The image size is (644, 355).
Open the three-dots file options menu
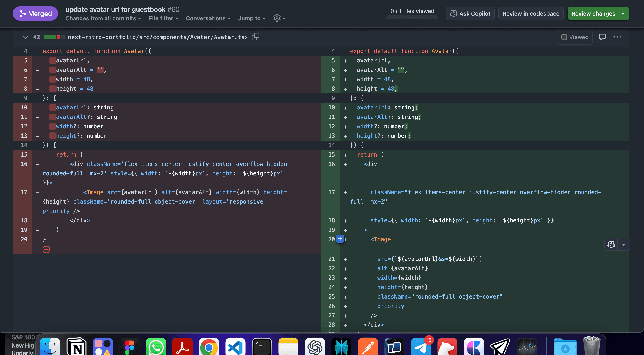pyautogui.click(x=617, y=37)
